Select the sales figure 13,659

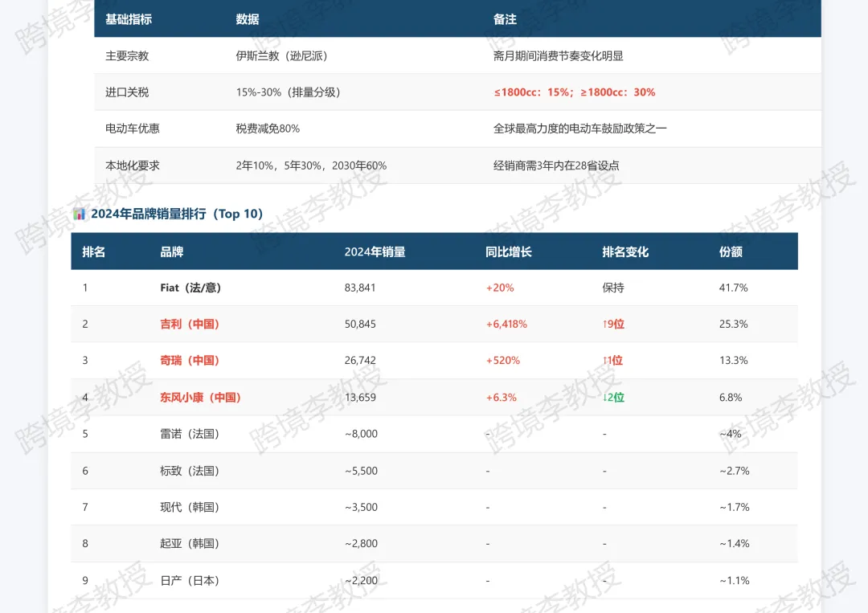point(360,397)
